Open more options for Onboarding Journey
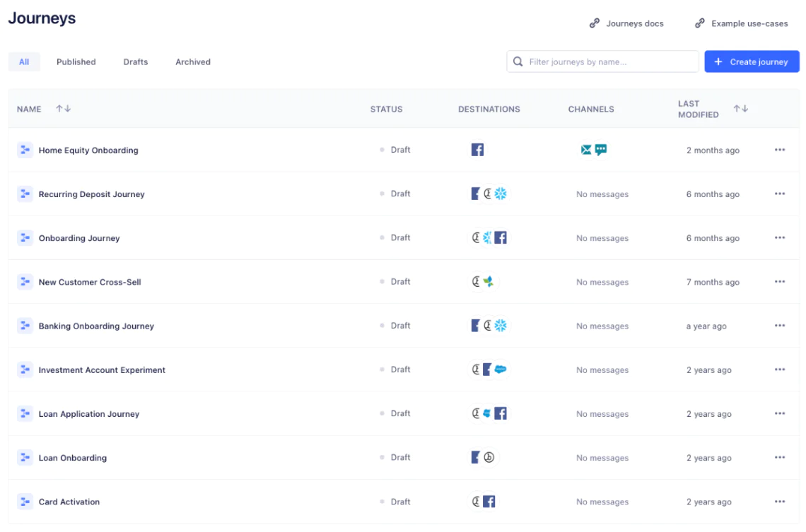 coord(780,238)
